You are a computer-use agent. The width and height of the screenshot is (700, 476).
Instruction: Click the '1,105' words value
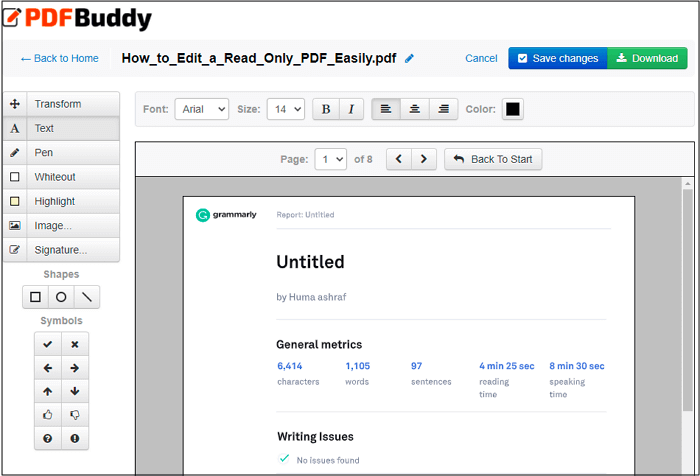[358, 366]
